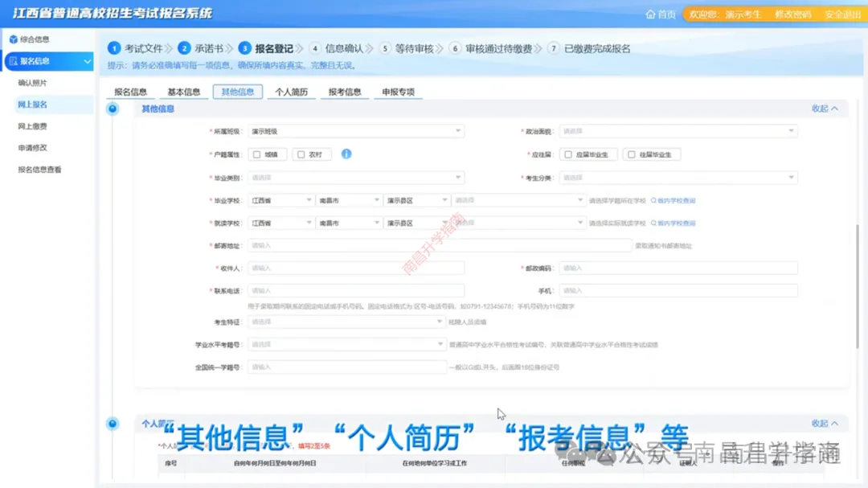Open 毕业学校 city dropdown 南昌市
Image resolution: width=868 pixels, height=488 pixels.
349,200
